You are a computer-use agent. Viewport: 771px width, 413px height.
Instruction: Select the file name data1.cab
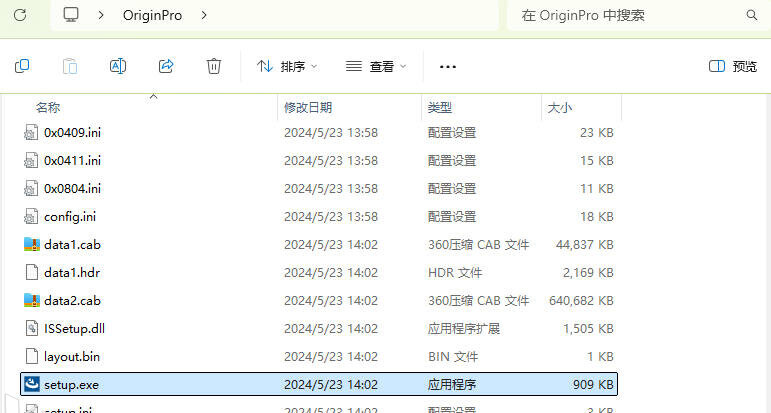pos(72,245)
